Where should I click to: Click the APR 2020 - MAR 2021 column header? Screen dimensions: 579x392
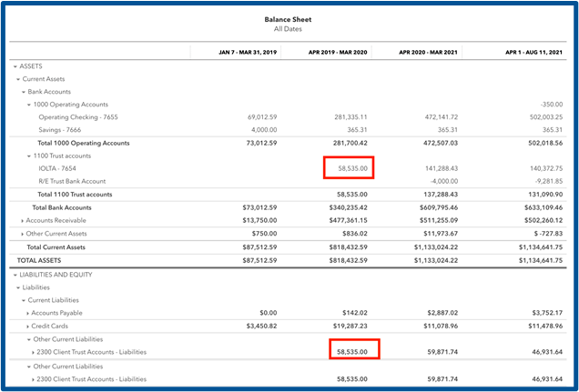pos(429,53)
